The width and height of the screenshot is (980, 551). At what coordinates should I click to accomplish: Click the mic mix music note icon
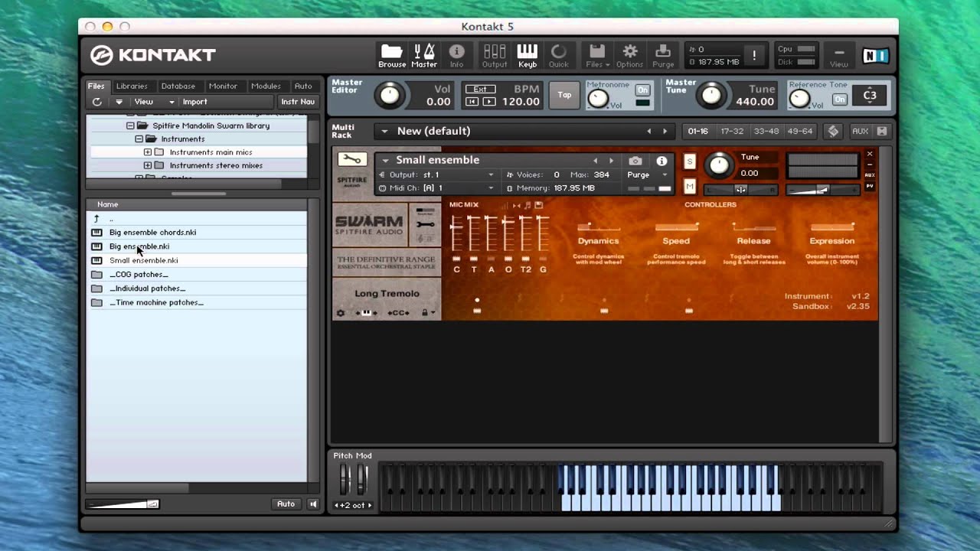(x=528, y=205)
